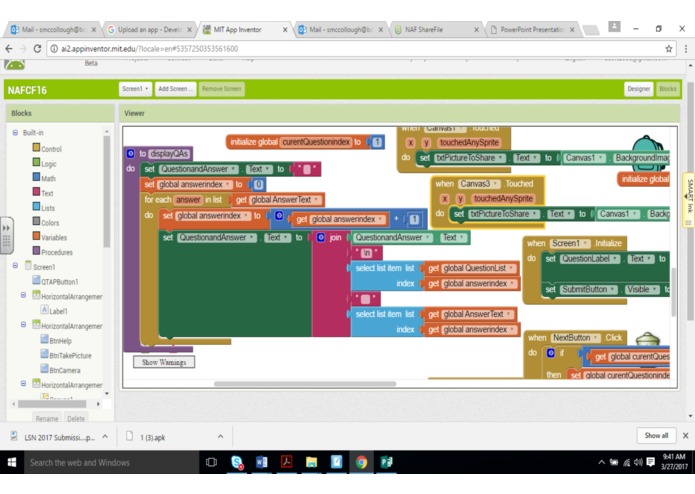Open the Canvas3 component dropdown
The height and width of the screenshot is (494, 695).
click(495, 184)
